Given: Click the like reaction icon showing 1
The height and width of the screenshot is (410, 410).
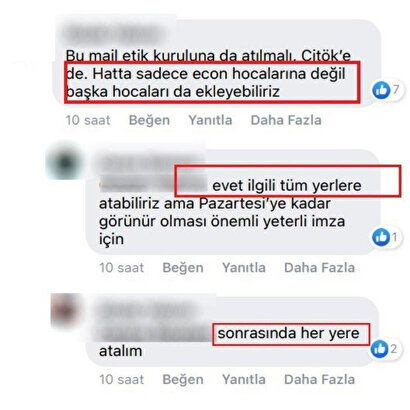Looking at the screenshot, I should 381,237.
